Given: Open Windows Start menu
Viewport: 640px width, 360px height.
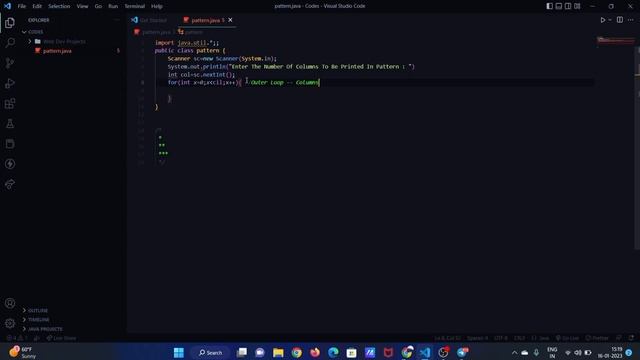Looking at the screenshot, I should tap(179, 352).
